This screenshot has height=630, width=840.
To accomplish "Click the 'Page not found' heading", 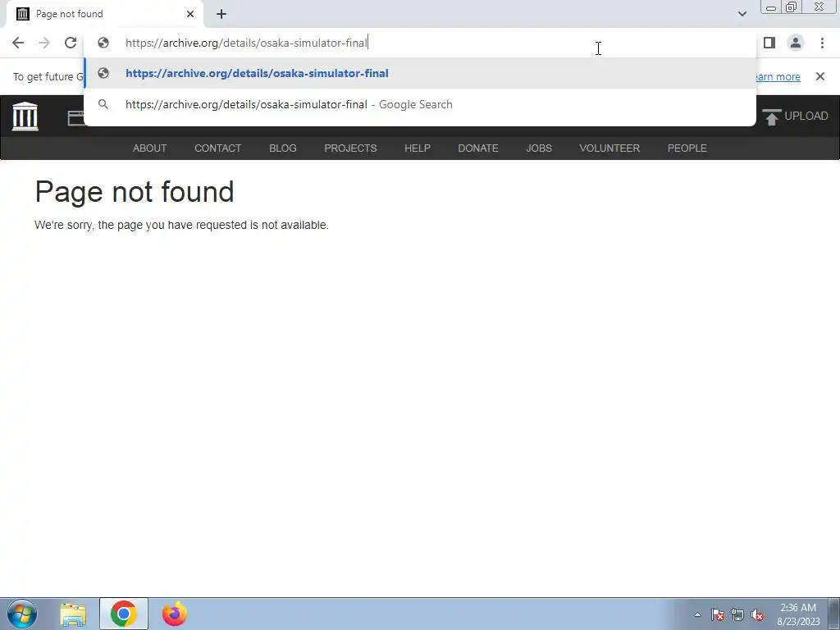I will point(135,192).
